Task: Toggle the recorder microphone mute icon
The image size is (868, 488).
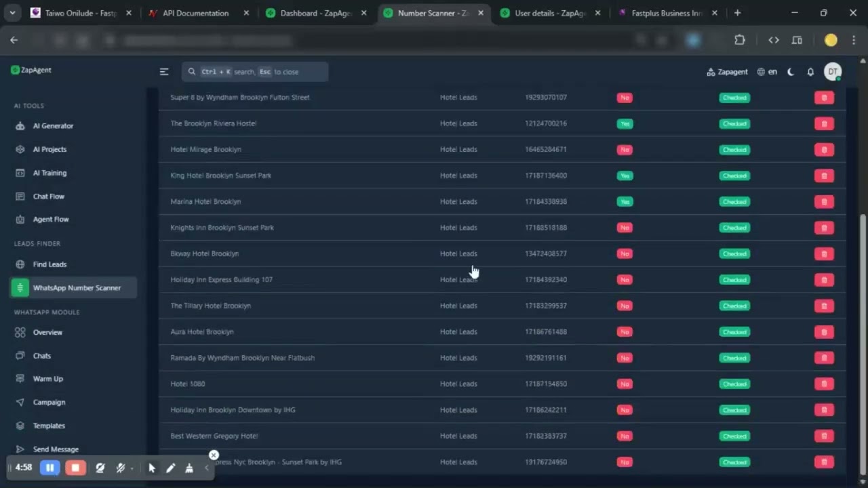Action: [121, 468]
